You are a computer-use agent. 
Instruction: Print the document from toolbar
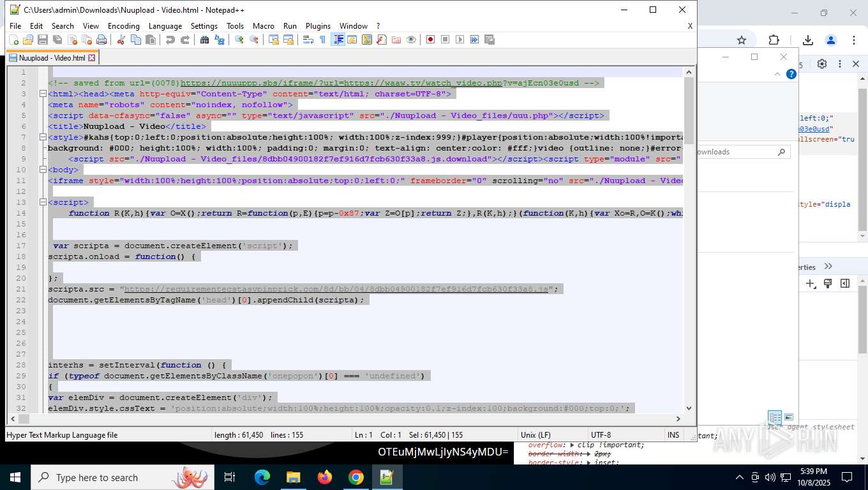pyautogui.click(x=101, y=40)
